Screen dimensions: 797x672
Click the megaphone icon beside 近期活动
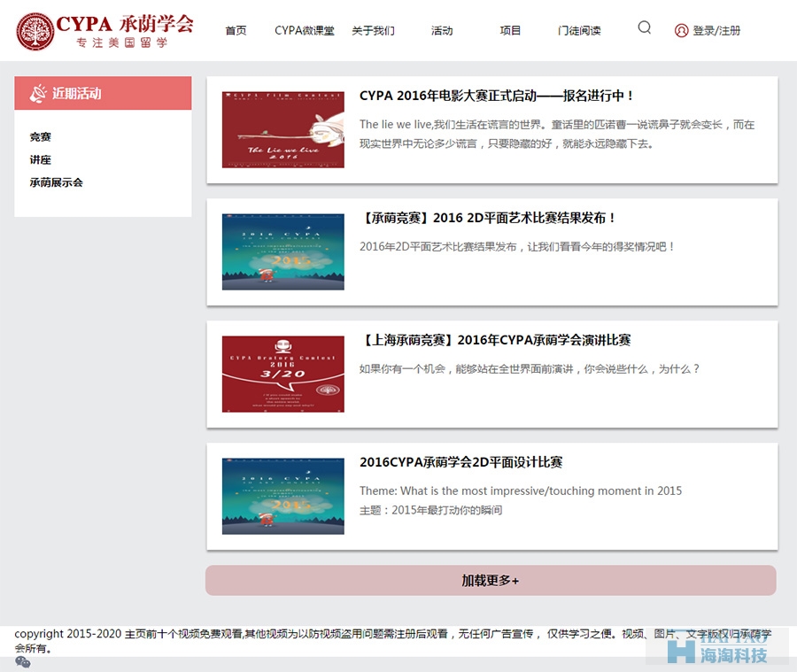click(x=38, y=94)
